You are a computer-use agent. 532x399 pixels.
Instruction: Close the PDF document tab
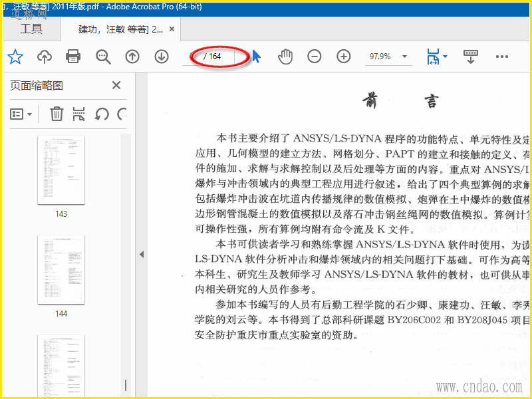point(172,29)
